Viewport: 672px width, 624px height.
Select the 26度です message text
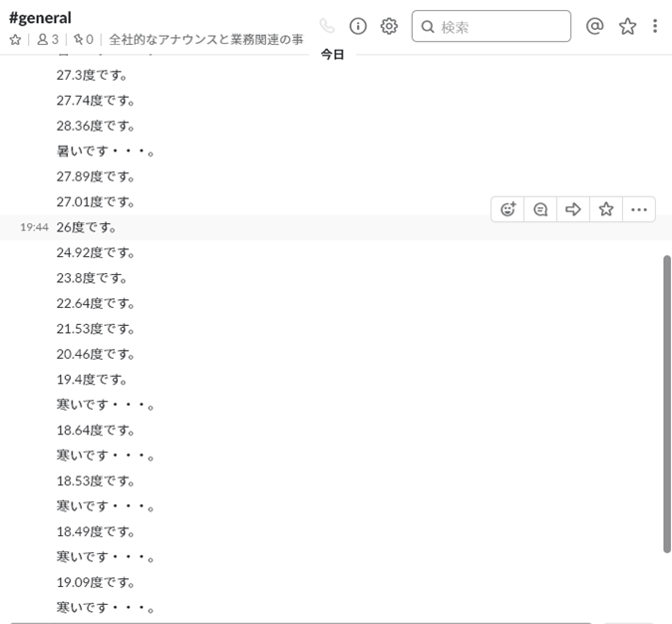[x=86, y=227]
